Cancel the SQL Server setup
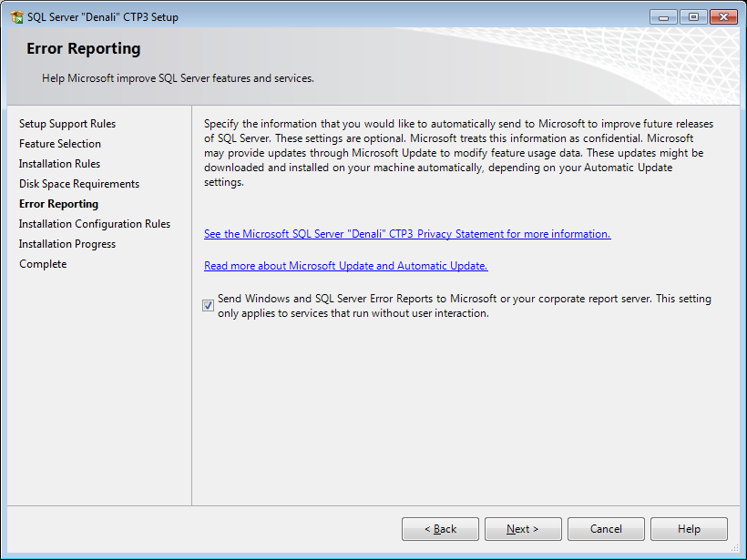 pyautogui.click(x=606, y=529)
